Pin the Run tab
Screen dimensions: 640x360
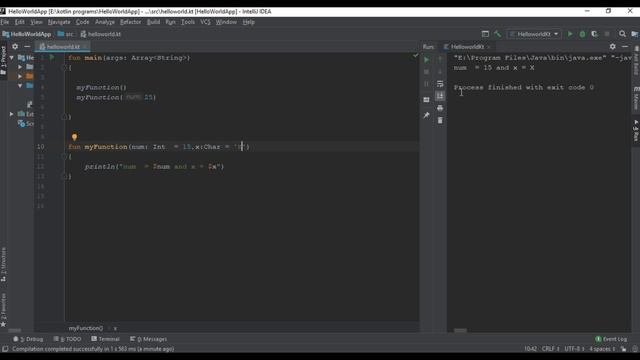pyautogui.click(x=427, y=116)
